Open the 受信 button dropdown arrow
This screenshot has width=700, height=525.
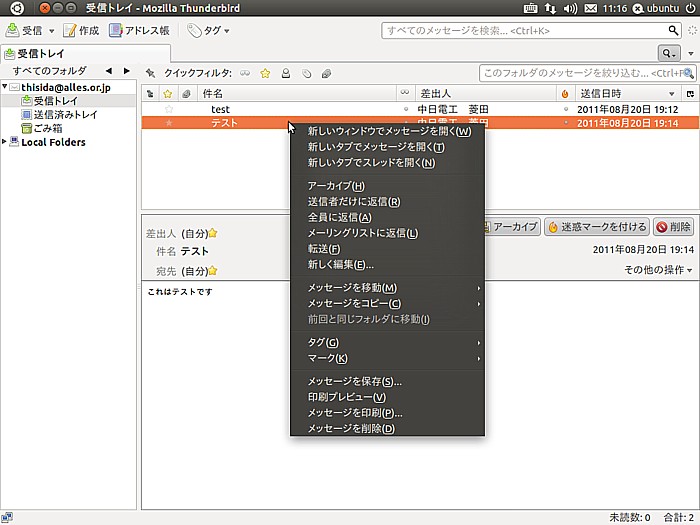[51, 31]
